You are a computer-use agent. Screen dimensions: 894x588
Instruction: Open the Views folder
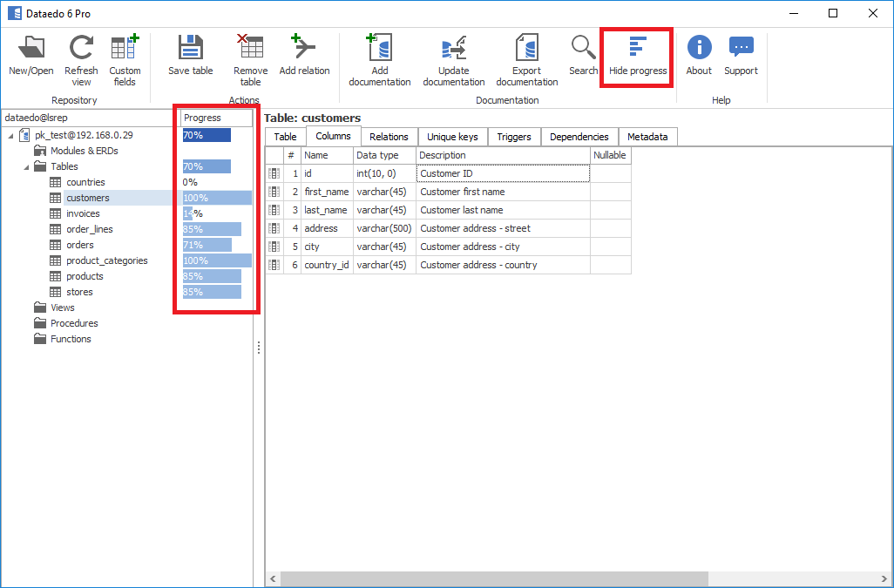[x=62, y=308]
